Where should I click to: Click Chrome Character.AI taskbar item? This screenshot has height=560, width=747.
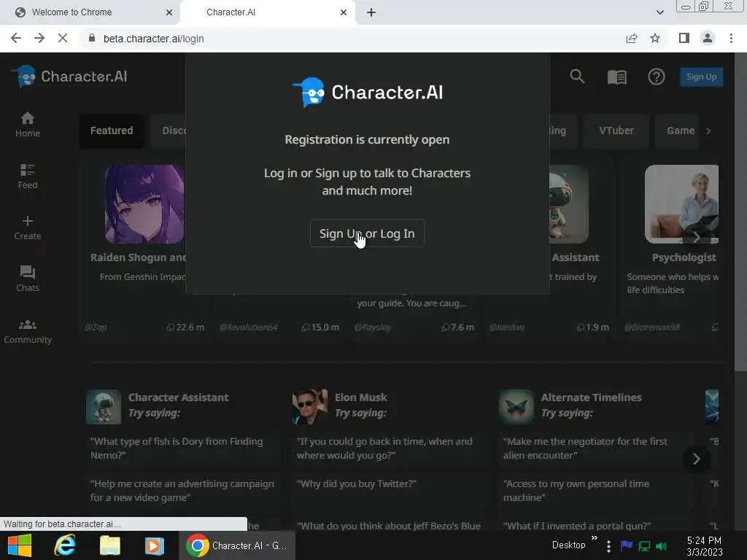pyautogui.click(x=237, y=545)
